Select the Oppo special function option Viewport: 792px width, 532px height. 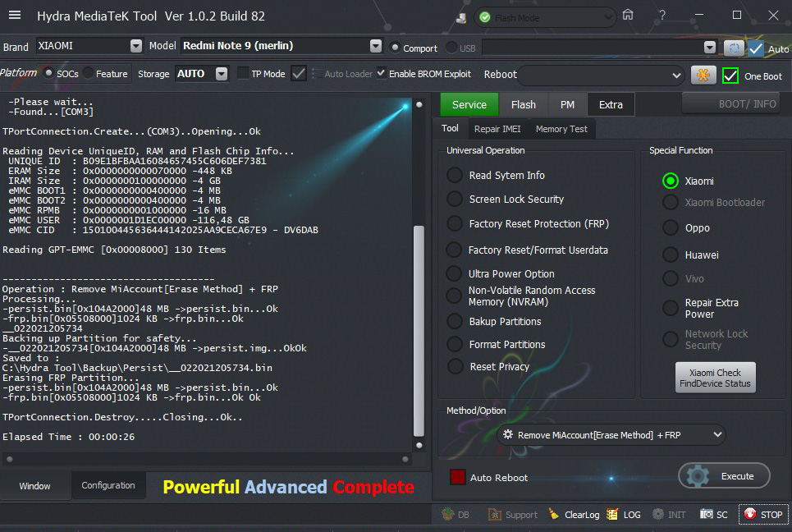[x=671, y=227]
